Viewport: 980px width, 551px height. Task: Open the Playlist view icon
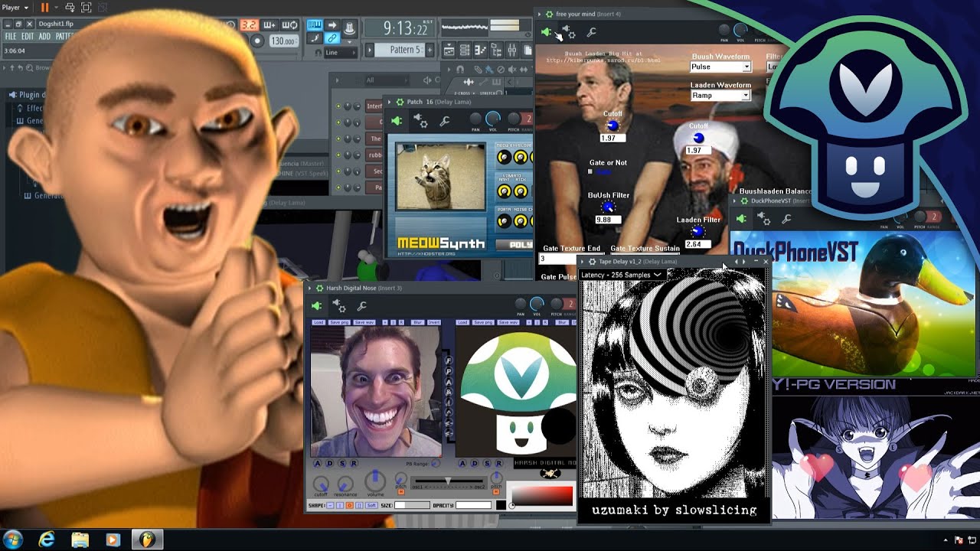(449, 50)
